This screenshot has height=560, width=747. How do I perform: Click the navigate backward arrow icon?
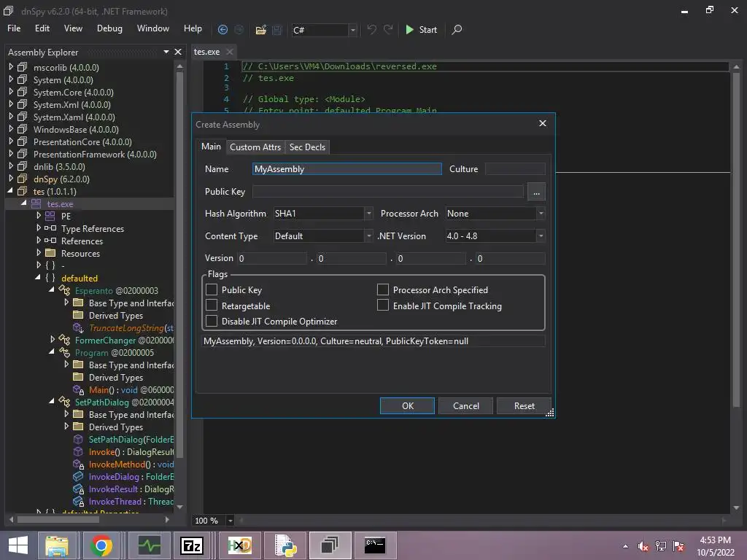pos(222,29)
